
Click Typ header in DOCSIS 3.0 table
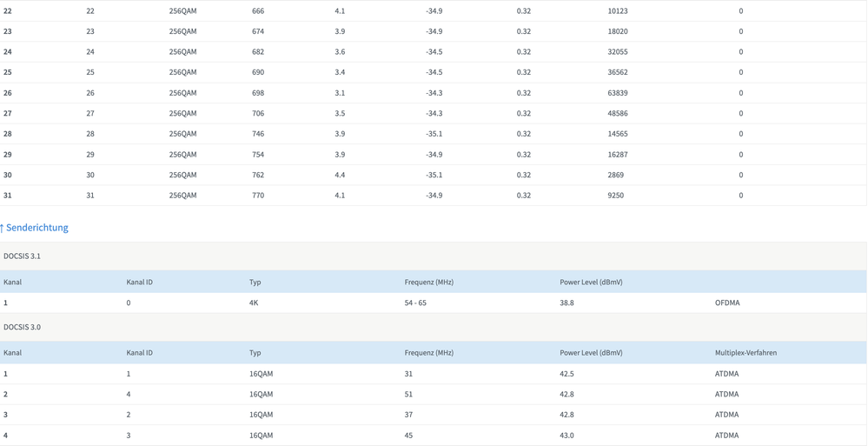click(x=255, y=353)
